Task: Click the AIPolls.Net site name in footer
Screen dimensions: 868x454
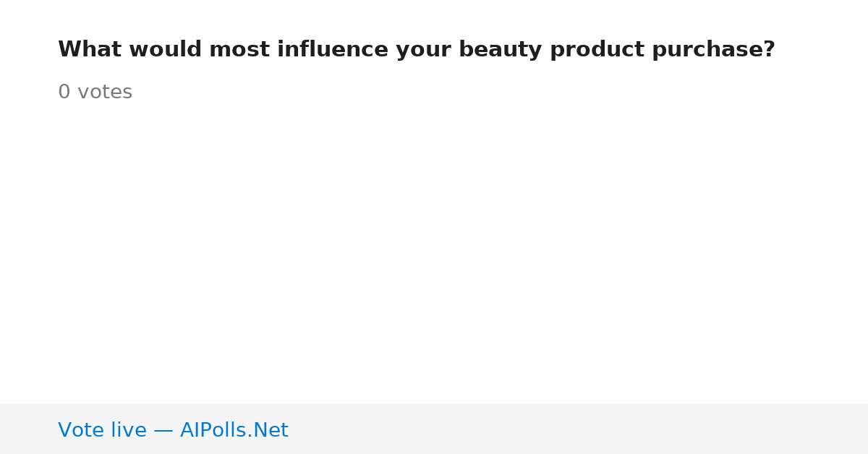Action: click(234, 430)
